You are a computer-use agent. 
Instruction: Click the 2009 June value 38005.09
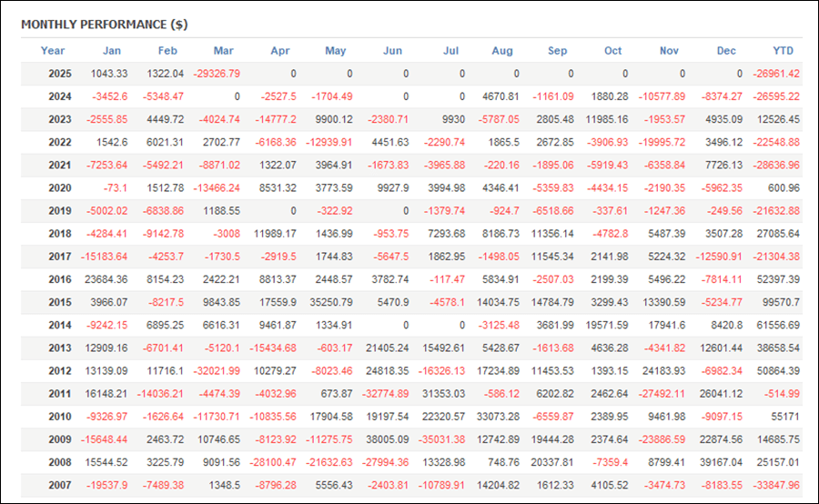[387, 439]
